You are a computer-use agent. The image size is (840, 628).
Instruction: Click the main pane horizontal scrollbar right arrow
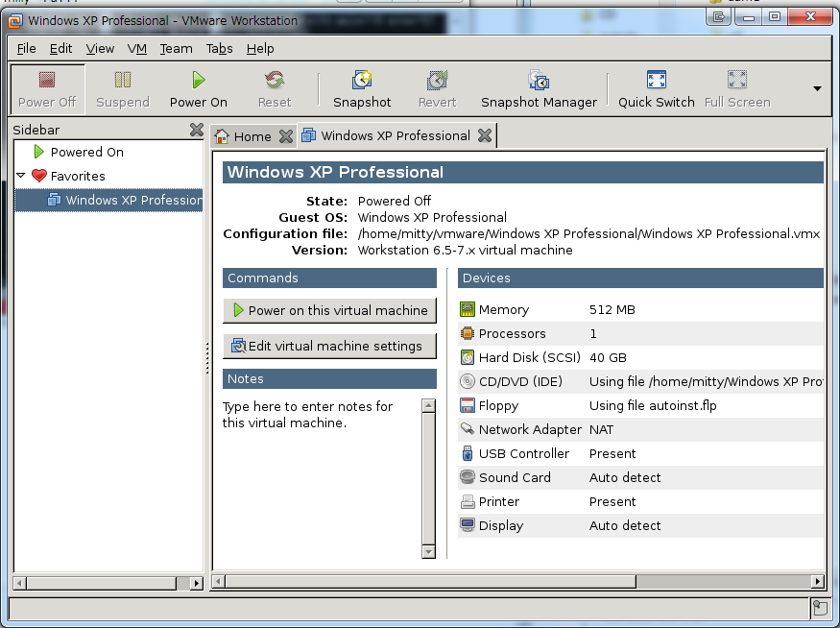818,581
